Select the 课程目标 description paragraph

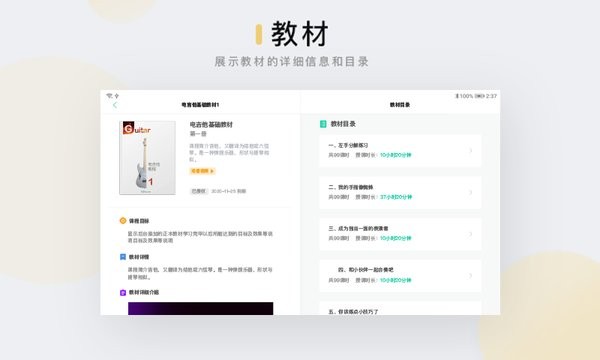click(x=200, y=237)
